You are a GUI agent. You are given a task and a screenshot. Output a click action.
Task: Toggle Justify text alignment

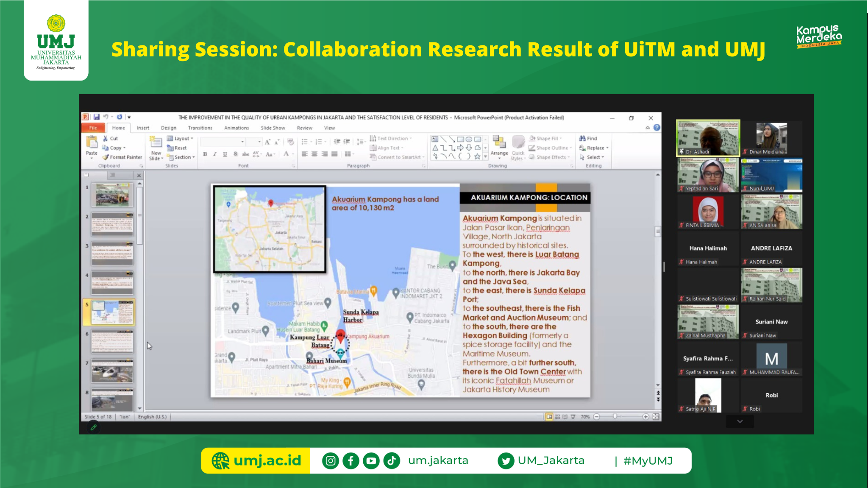334,154
